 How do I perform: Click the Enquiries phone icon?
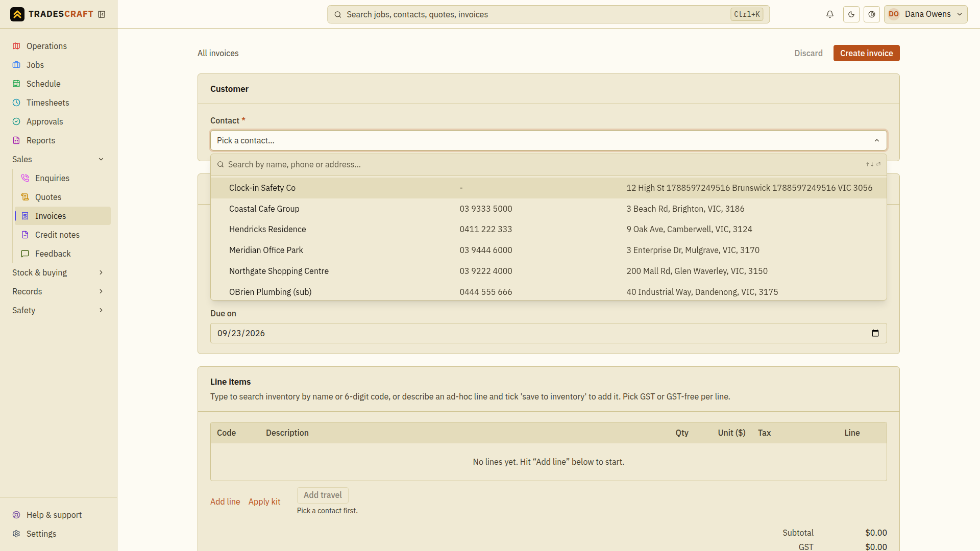[x=25, y=178]
